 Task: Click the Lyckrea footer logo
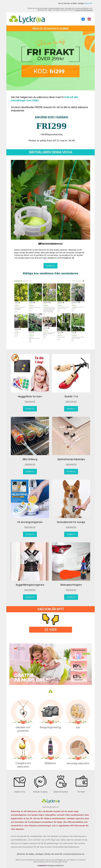click(x=50, y=801)
